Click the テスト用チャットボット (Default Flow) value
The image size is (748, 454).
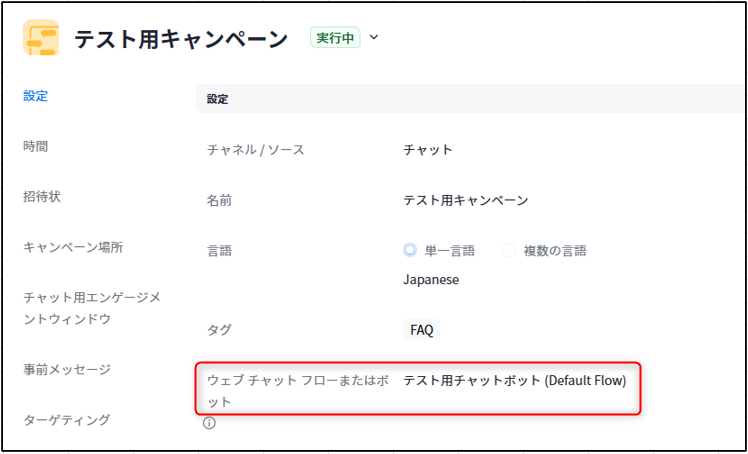tap(514, 380)
